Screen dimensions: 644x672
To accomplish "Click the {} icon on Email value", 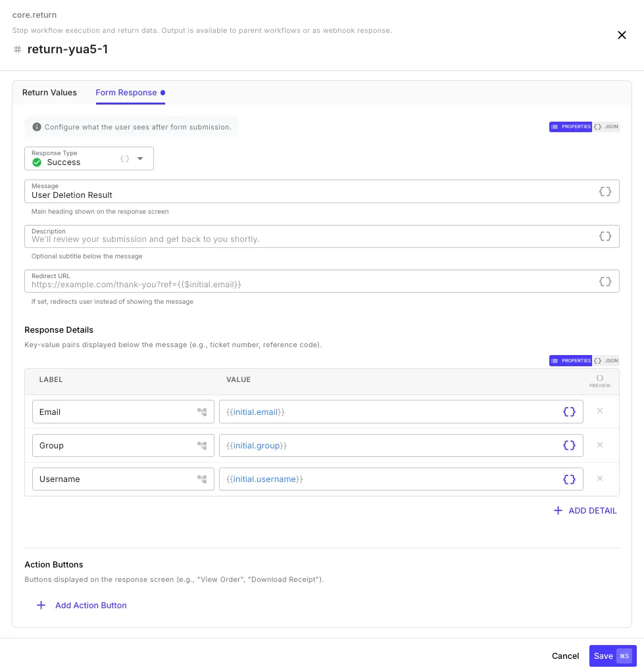I will pyautogui.click(x=568, y=412).
